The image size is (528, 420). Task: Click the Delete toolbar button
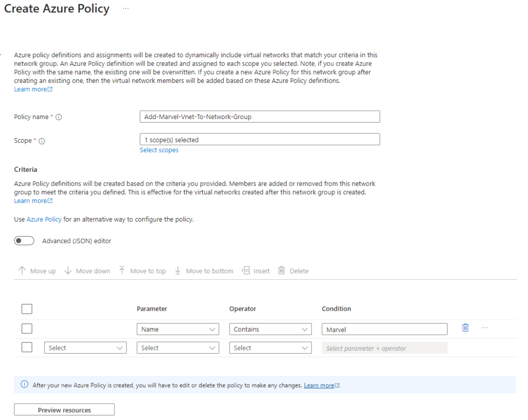pyautogui.click(x=293, y=271)
